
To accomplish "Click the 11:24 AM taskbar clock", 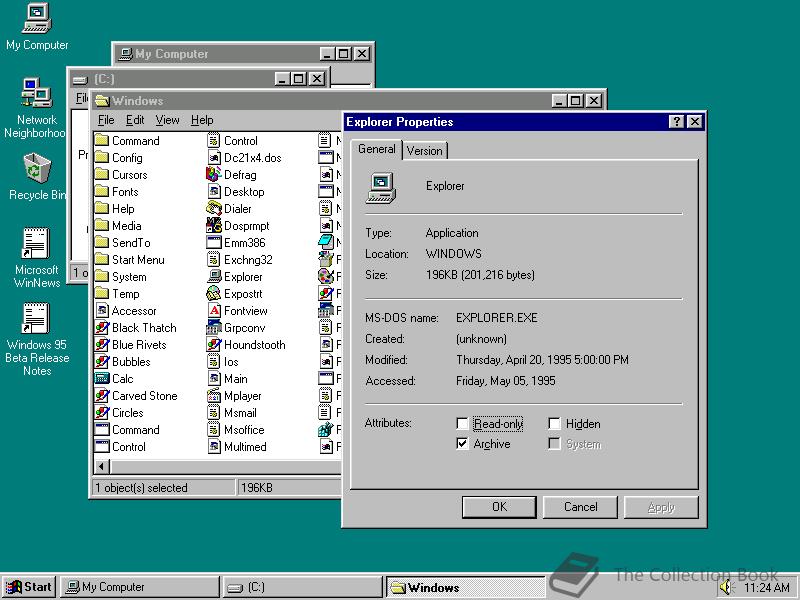I will click(766, 588).
